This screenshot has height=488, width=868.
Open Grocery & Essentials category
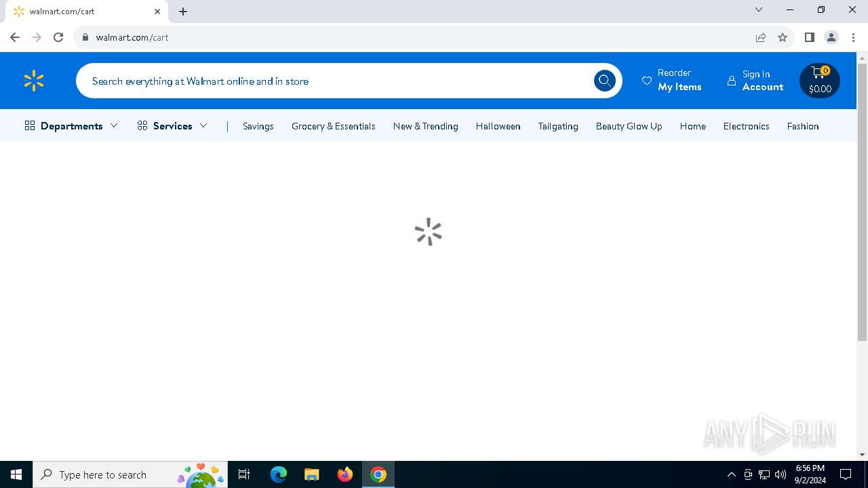click(334, 126)
